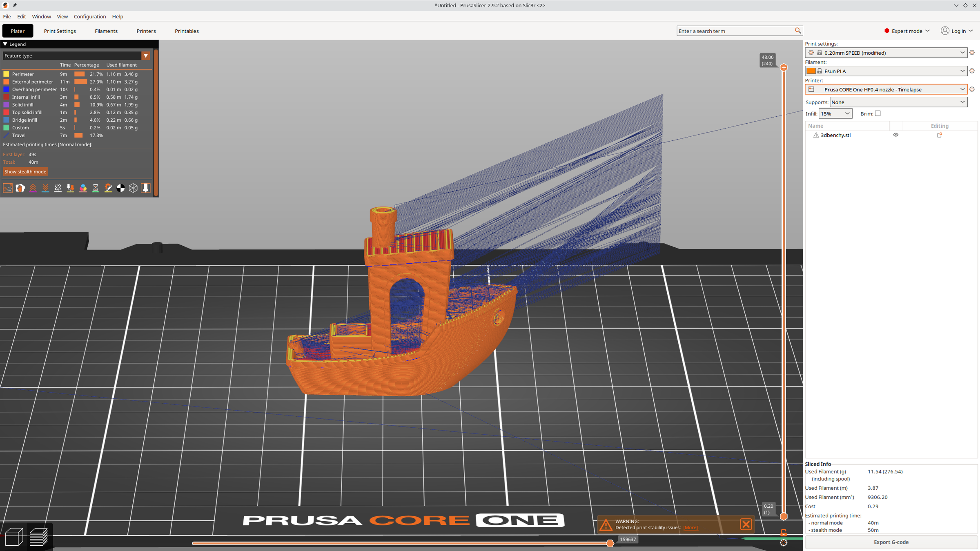Toggle seams visibility (broken link icon)

click(58, 188)
